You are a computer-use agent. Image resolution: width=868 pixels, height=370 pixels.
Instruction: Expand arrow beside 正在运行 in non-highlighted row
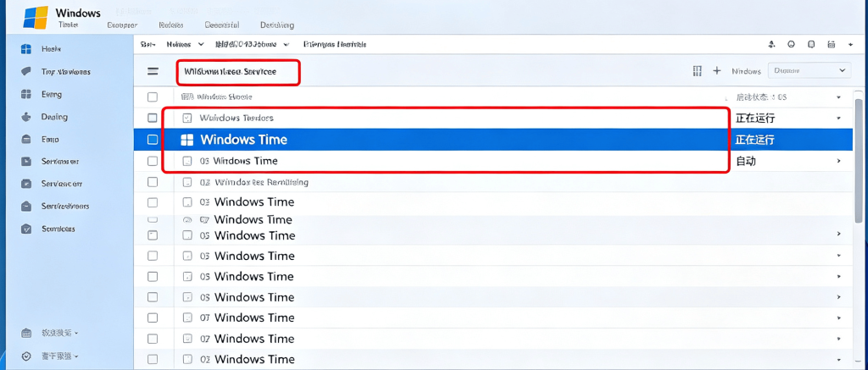click(x=838, y=119)
